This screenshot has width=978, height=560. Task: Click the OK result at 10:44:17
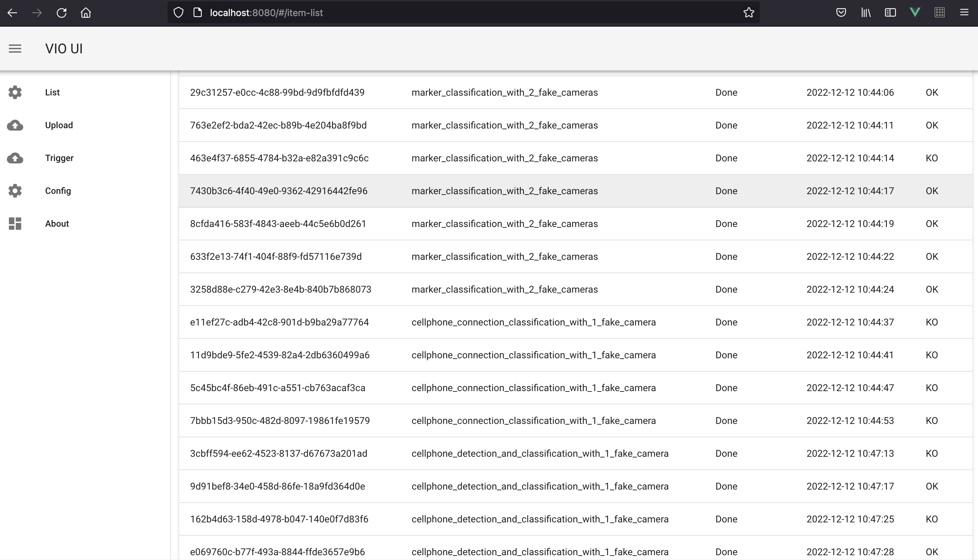point(931,191)
